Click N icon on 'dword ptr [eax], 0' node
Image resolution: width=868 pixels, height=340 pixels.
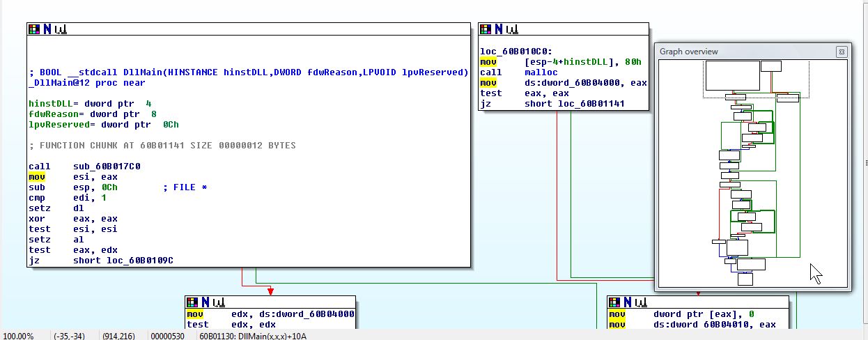[x=628, y=302]
